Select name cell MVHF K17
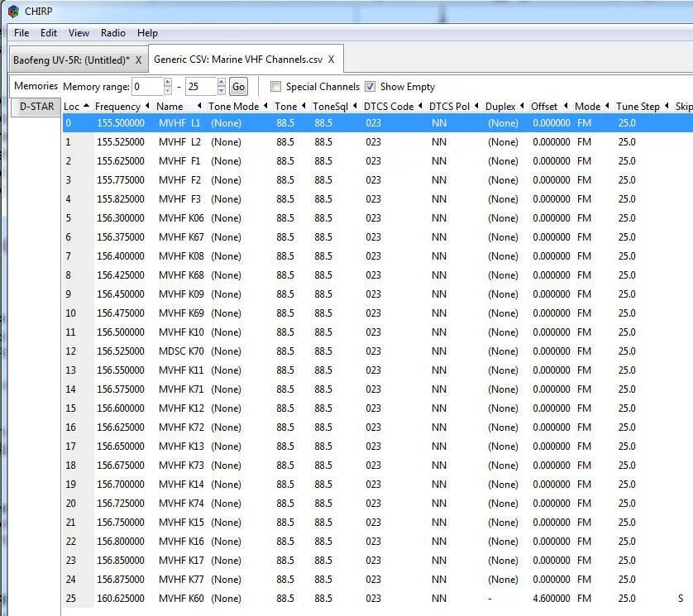This screenshot has width=693, height=616. click(181, 561)
